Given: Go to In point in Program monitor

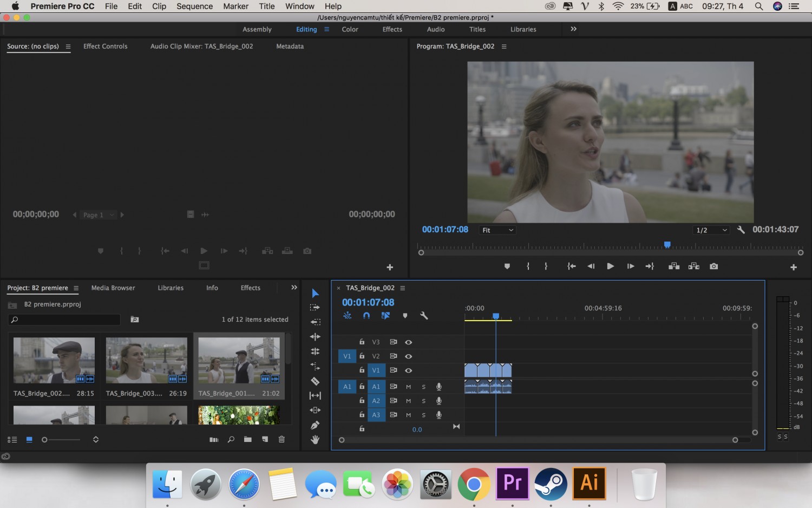Looking at the screenshot, I should pos(571,266).
